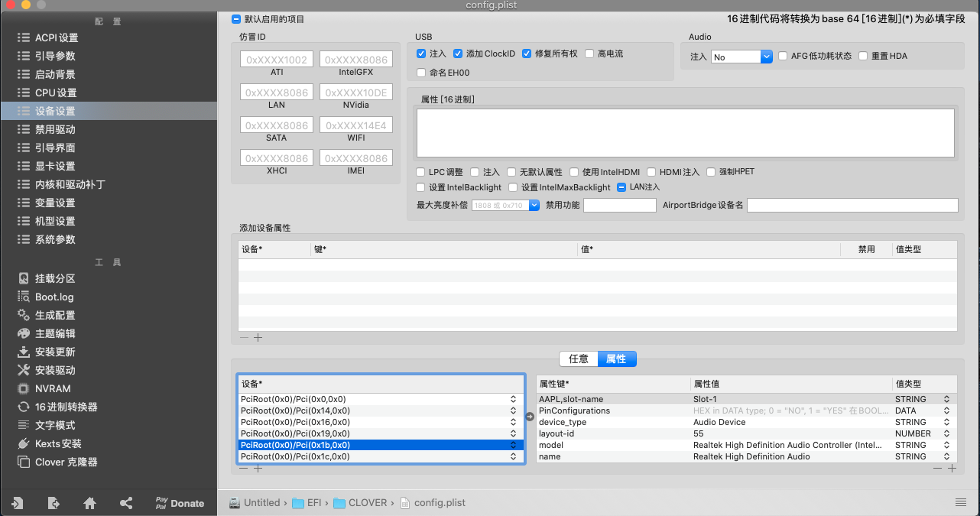The height and width of the screenshot is (516, 980).
Task: Click the share icon in bottom toolbar
Action: (126, 503)
